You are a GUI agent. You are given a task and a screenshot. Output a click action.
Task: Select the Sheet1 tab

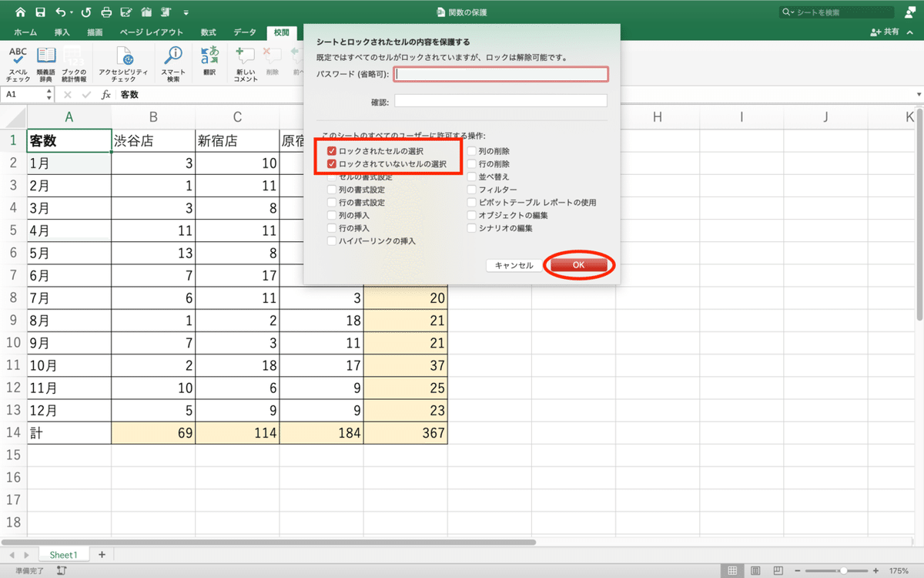tap(64, 554)
